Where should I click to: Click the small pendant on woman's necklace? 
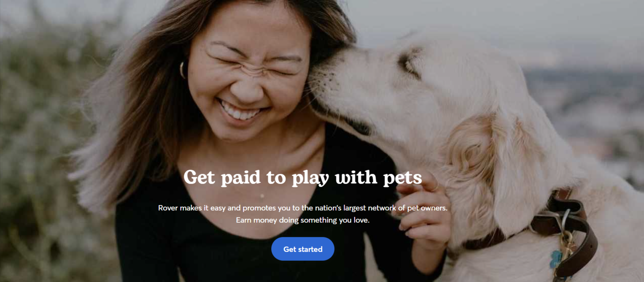coord(262,196)
